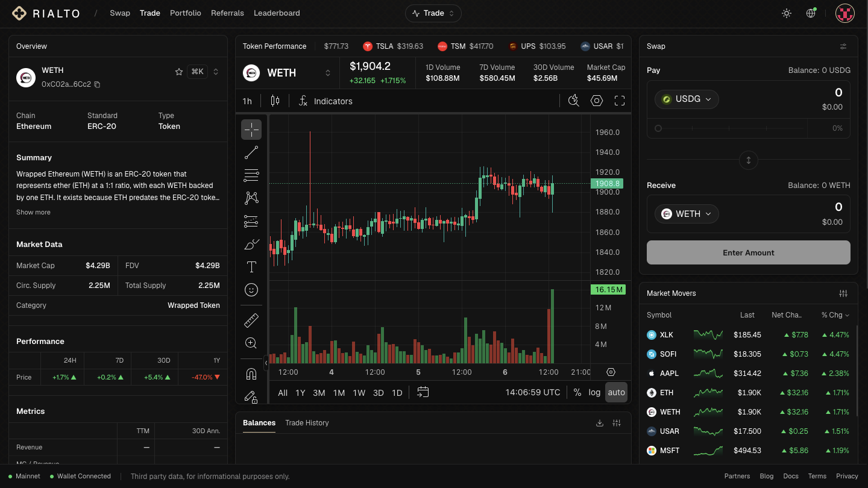Image resolution: width=868 pixels, height=488 pixels.
Task: Open the Trade mode dropdown in the header
Action: tap(433, 13)
